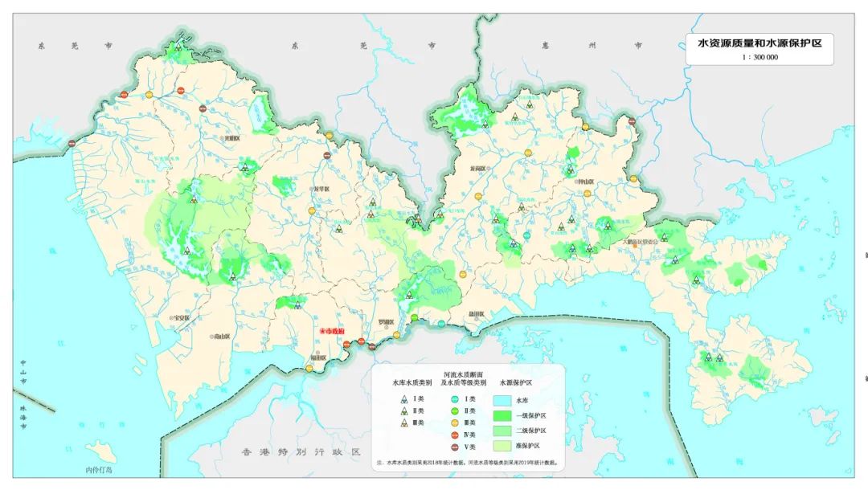Click the 南山区 district label
Screen dimensions: 868x490
222,337
